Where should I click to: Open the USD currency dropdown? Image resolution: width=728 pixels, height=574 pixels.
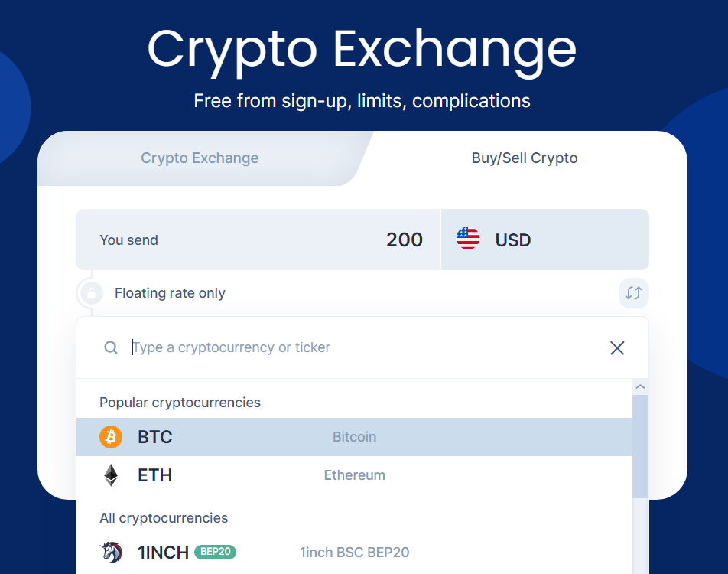(x=544, y=240)
